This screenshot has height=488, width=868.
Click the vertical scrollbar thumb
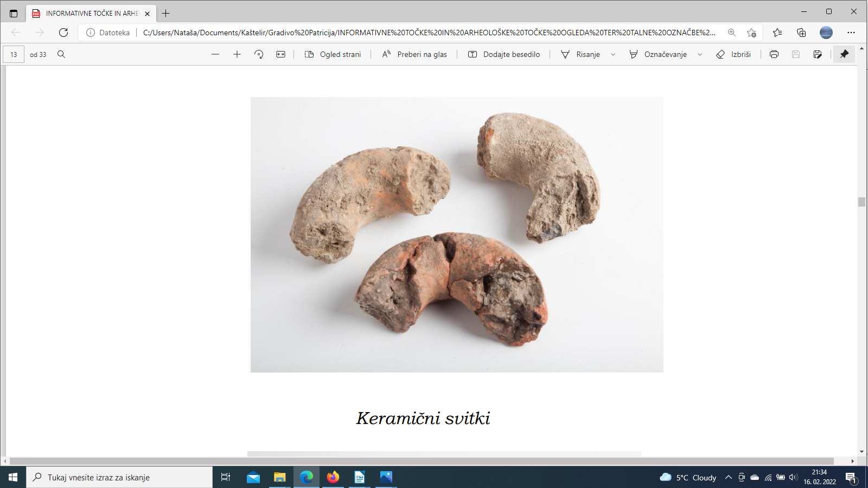point(861,202)
